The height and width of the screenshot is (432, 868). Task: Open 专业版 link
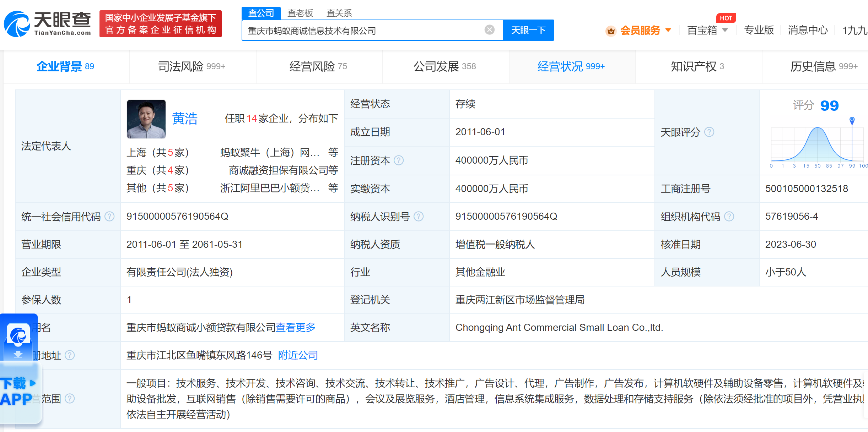[759, 30]
